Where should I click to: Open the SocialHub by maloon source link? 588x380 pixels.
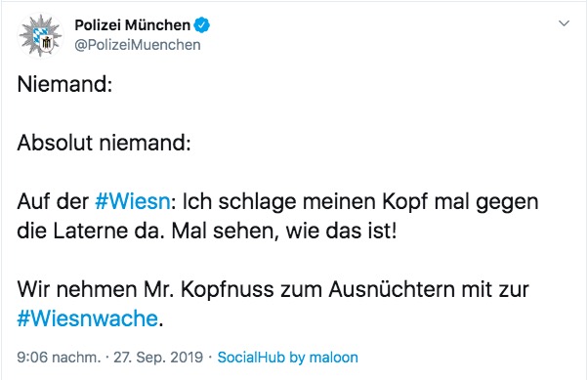(287, 358)
